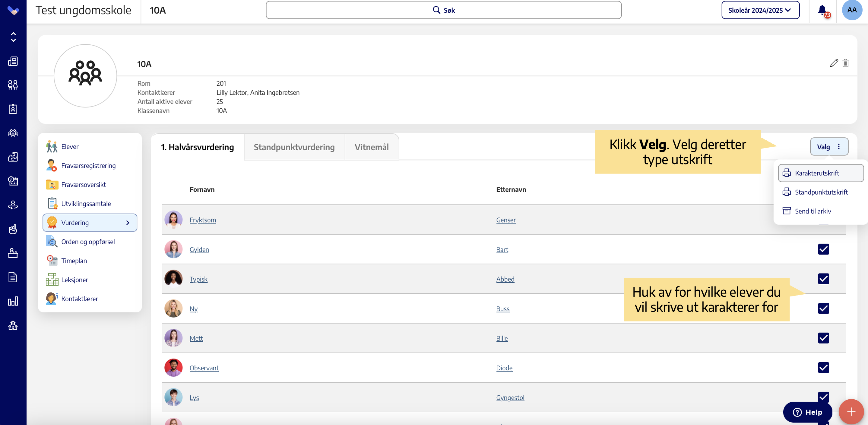Select Karakterutskrift from the Valg menu
Viewport: 868px width, 425px height.
pos(820,173)
